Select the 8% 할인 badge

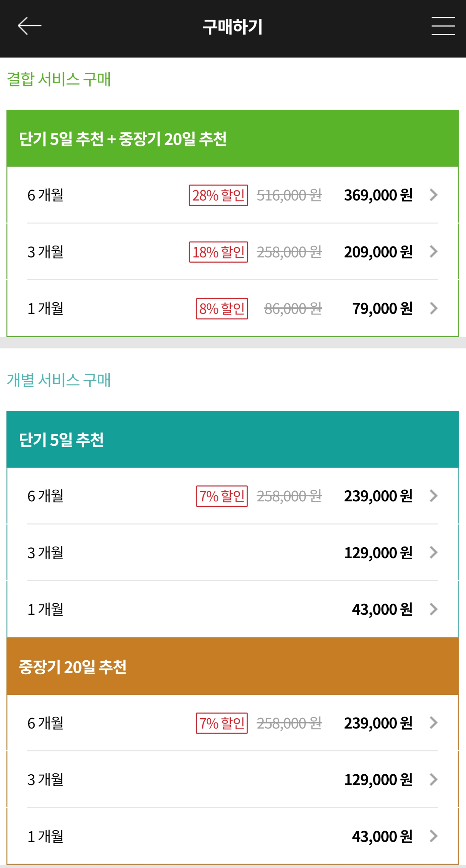pos(222,308)
